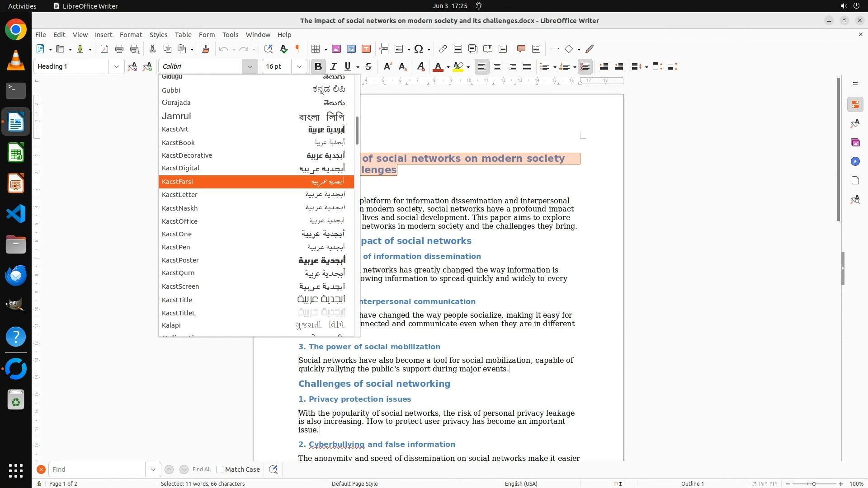Click the zoom slider in status bar
The image size is (868, 488).
814,483
